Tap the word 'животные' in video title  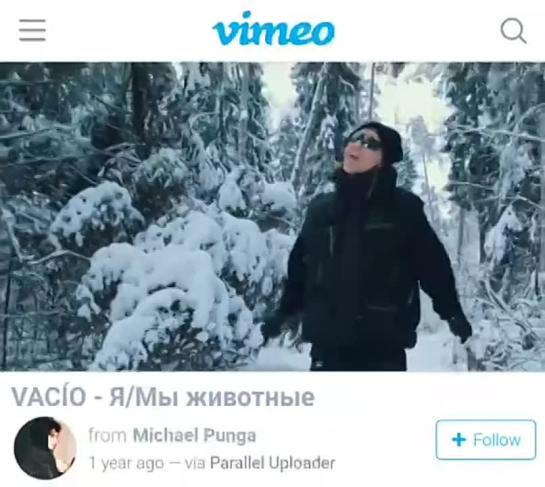point(250,398)
